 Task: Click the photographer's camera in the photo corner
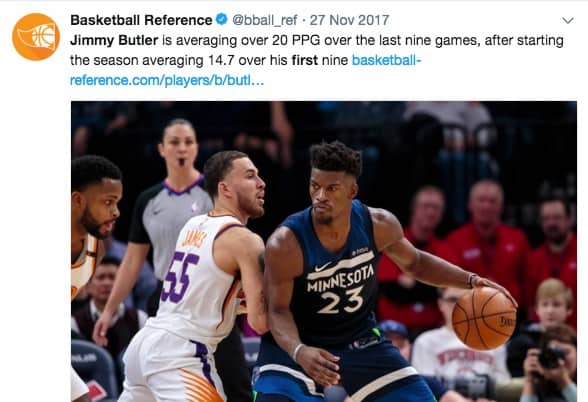point(550,357)
